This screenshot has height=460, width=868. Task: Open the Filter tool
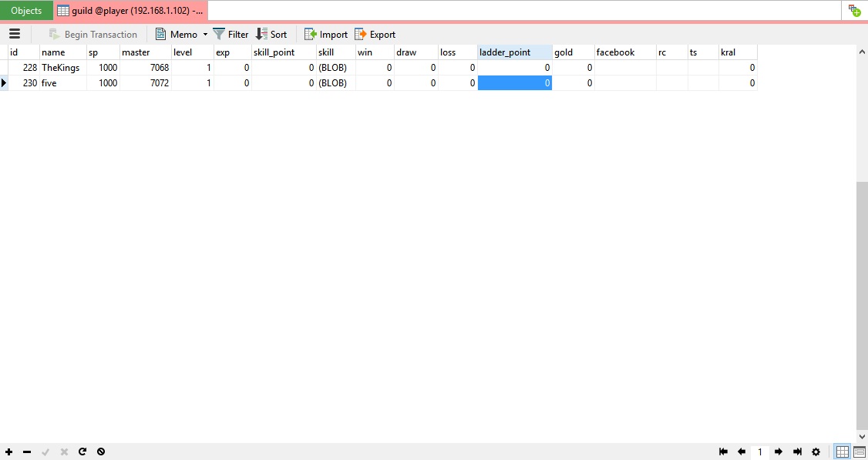[230, 35]
